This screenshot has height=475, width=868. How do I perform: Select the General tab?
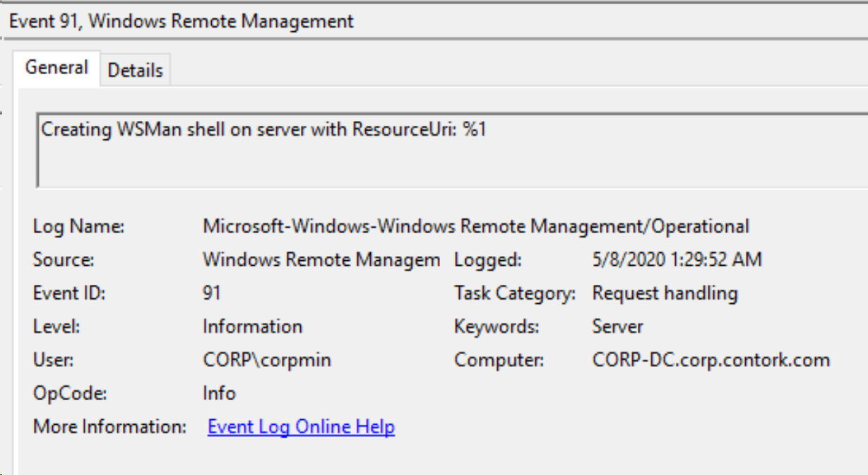tap(57, 67)
